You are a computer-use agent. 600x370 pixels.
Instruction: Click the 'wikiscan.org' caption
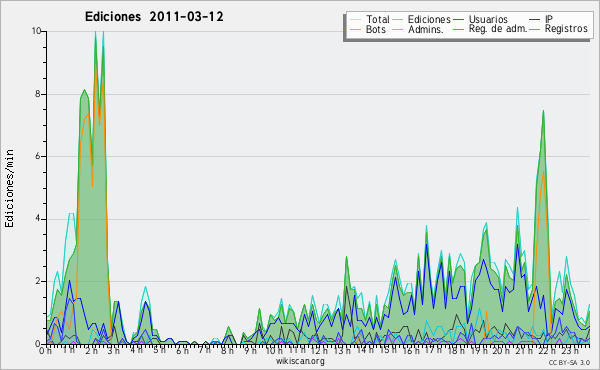(x=300, y=361)
